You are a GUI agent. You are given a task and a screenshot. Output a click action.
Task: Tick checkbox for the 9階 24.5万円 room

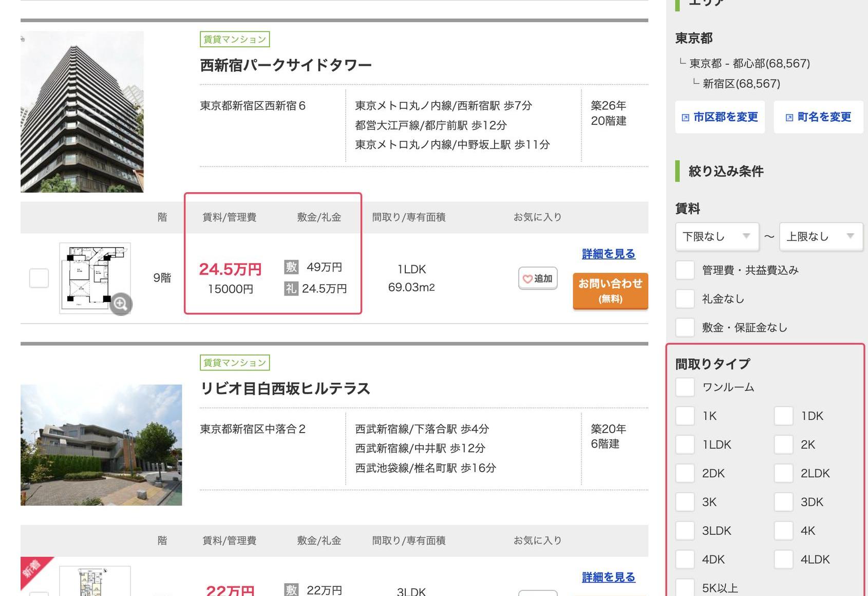click(x=39, y=278)
